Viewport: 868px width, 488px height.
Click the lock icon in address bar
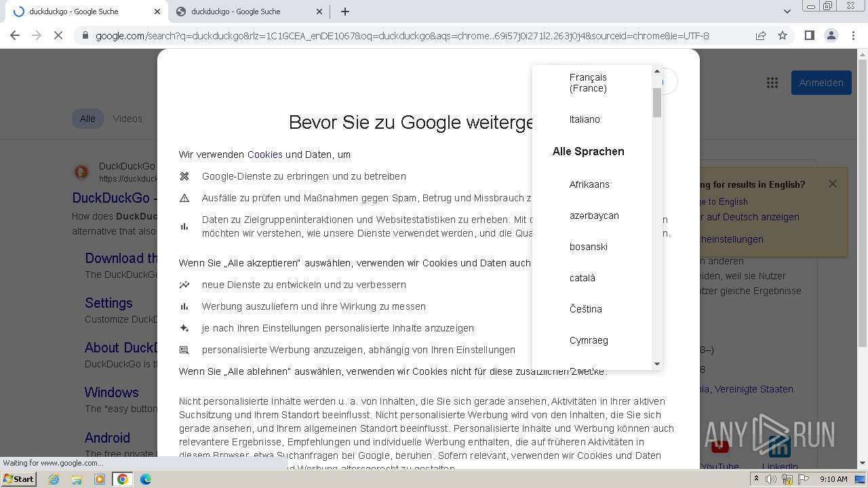[85, 36]
